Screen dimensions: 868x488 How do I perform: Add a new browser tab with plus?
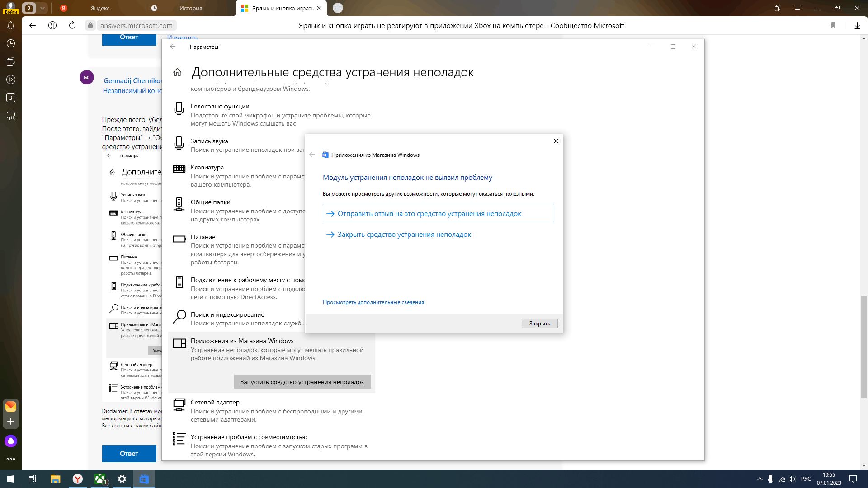(x=338, y=8)
